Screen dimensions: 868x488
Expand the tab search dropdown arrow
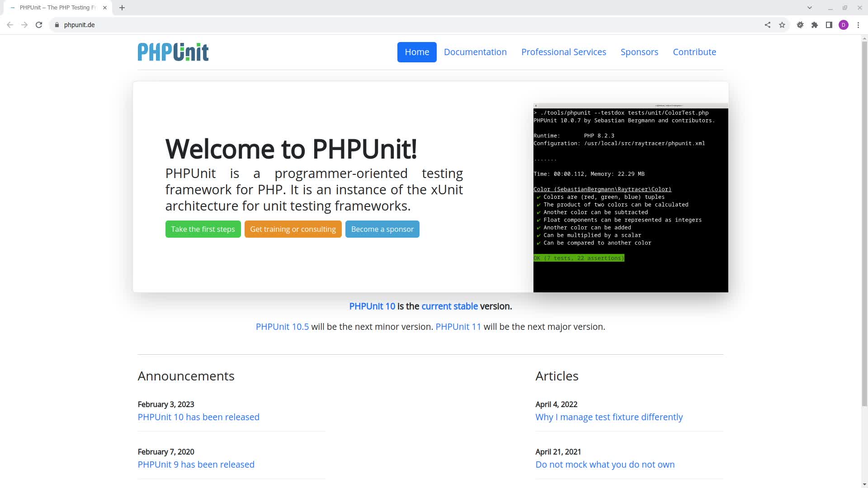(x=810, y=8)
